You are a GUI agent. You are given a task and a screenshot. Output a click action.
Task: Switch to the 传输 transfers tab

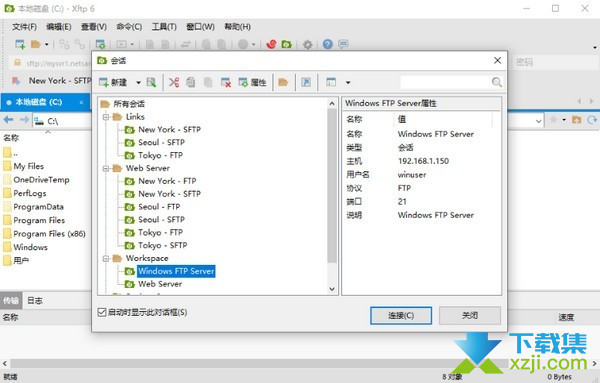point(11,301)
